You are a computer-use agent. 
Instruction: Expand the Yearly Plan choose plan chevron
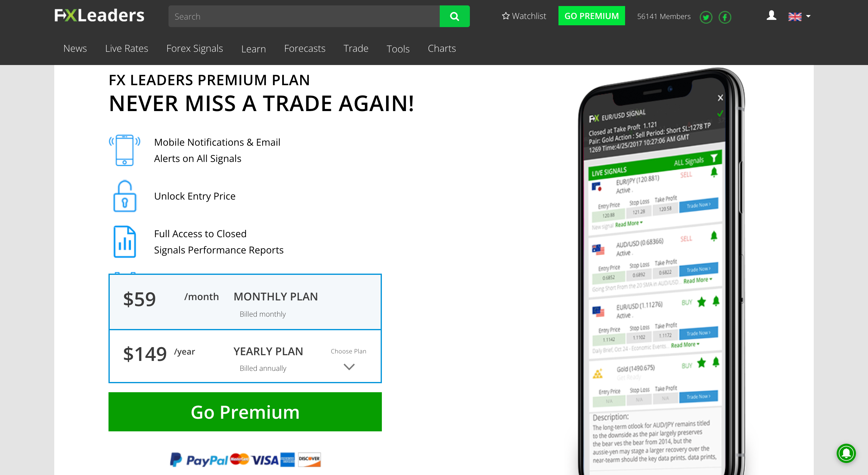tap(348, 367)
